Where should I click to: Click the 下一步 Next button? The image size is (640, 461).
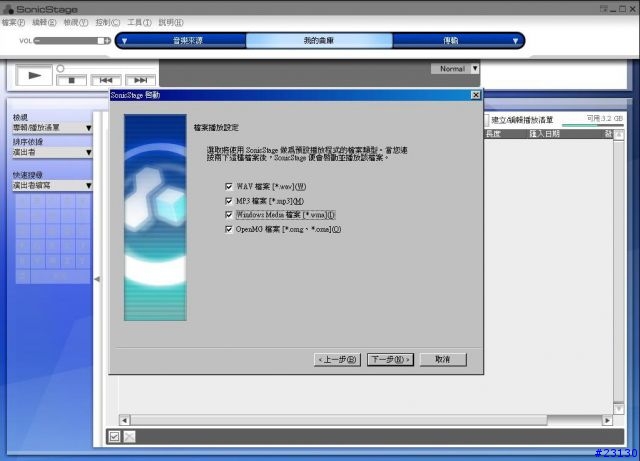tap(390, 360)
